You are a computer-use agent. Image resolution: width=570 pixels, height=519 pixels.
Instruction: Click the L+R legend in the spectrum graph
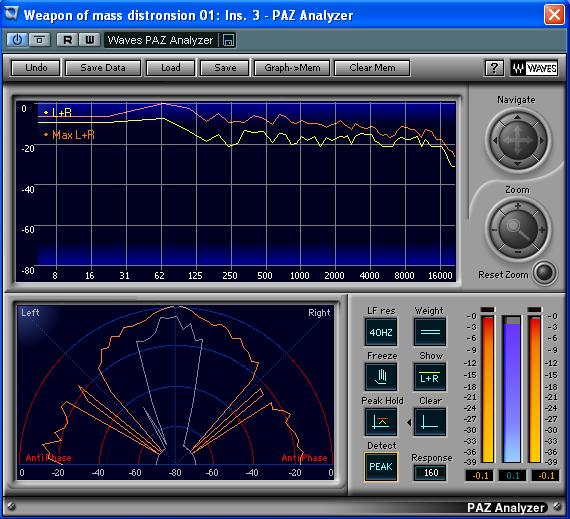[58, 113]
